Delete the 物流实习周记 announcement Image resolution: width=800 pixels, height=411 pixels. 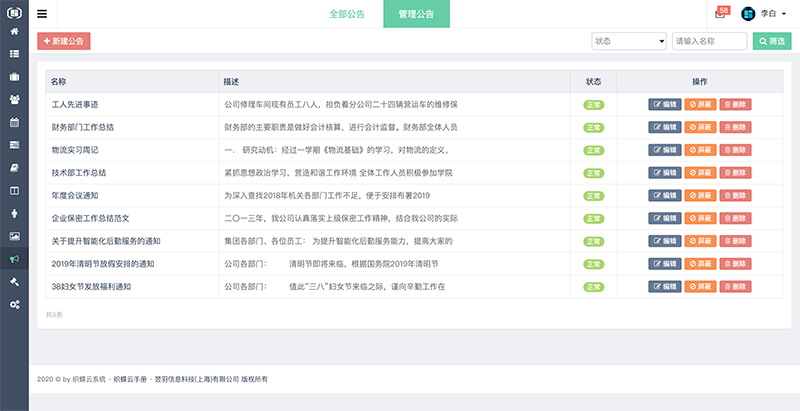pos(736,150)
